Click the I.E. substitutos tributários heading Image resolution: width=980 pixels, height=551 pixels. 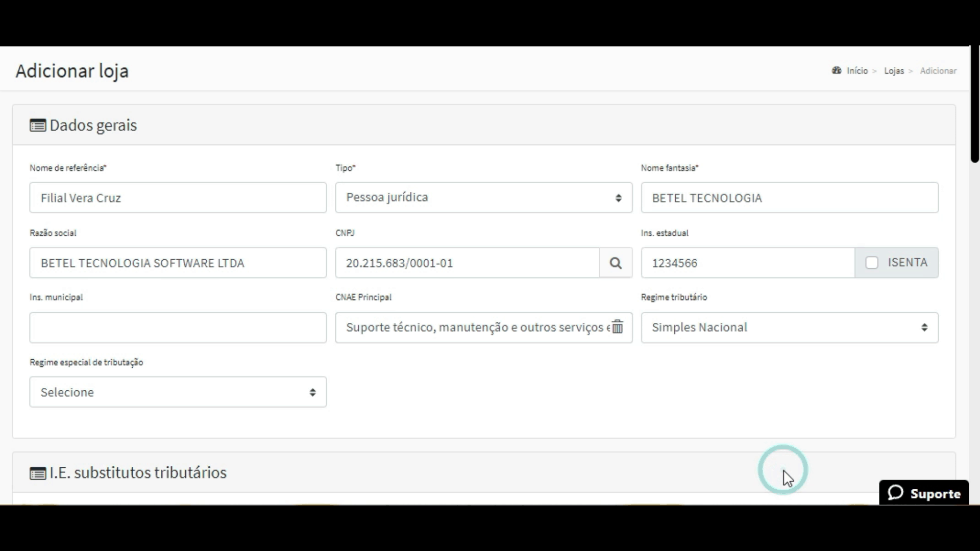point(138,472)
